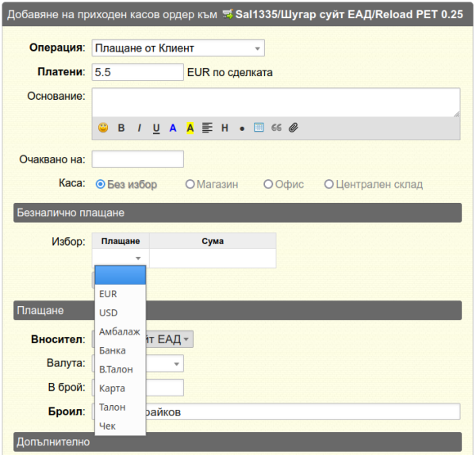Open the Валута dropdown arrow
The height and width of the screenshot is (455, 476).
[176, 364]
